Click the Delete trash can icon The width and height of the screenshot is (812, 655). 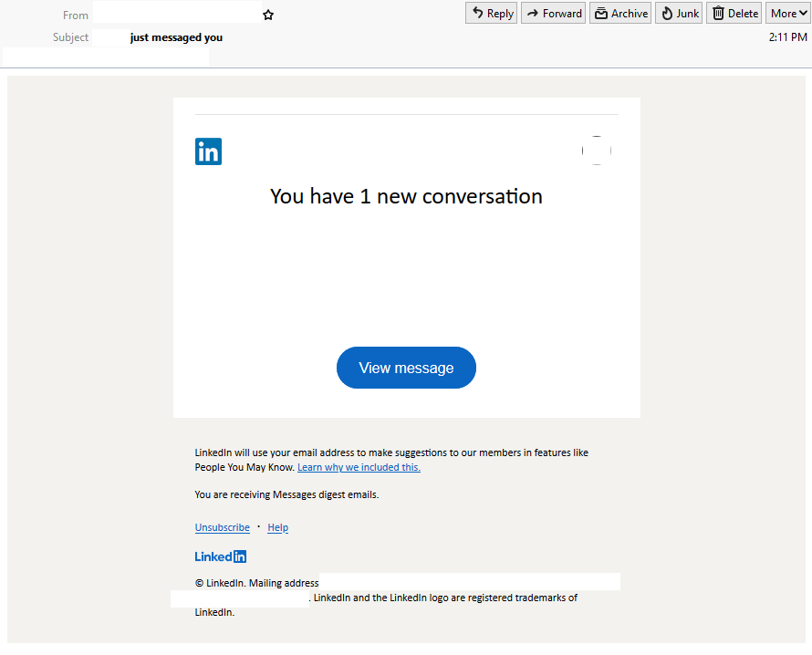(720, 13)
